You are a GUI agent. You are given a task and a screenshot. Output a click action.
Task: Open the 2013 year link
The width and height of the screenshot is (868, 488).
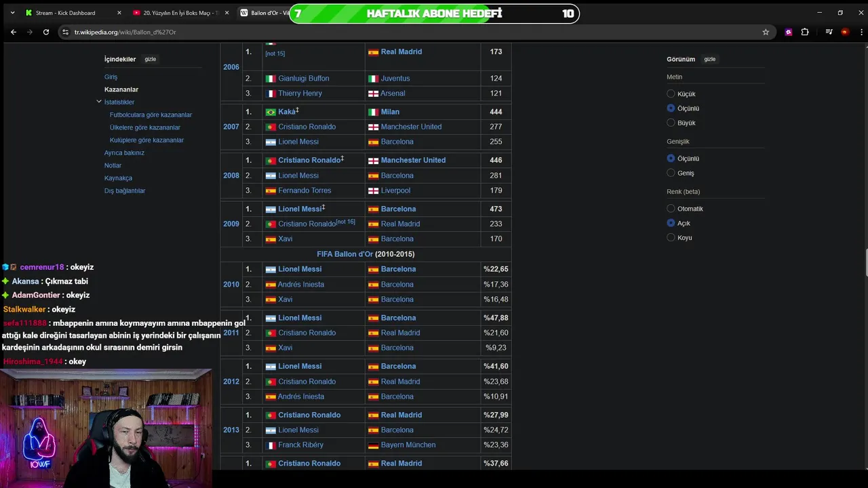(231, 430)
